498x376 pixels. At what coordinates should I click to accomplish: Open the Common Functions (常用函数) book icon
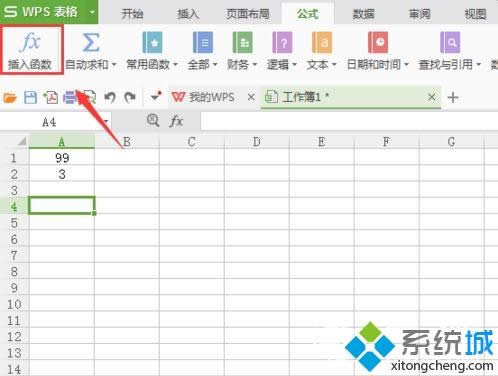pyautogui.click(x=152, y=42)
